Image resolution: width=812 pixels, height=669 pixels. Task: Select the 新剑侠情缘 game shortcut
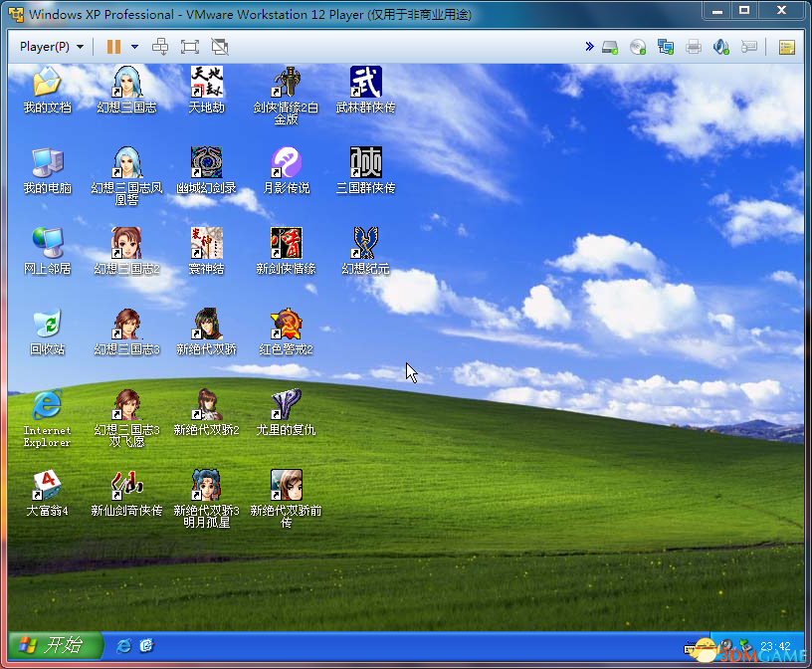tap(287, 251)
